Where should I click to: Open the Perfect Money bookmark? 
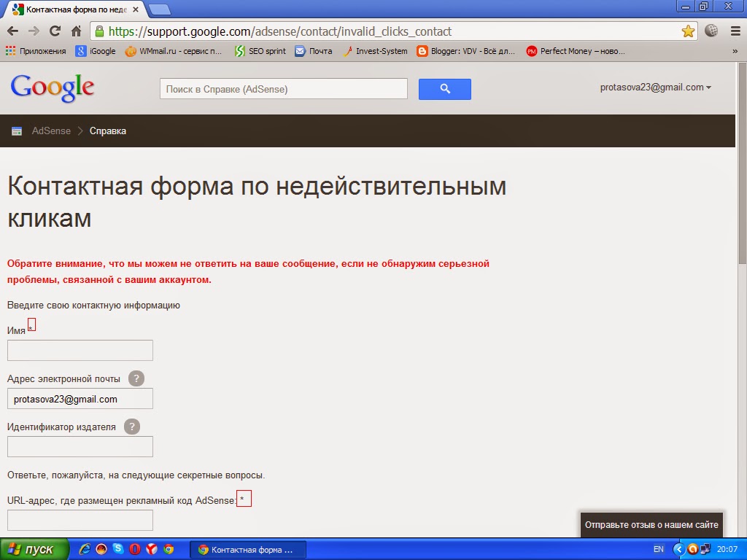click(x=576, y=51)
